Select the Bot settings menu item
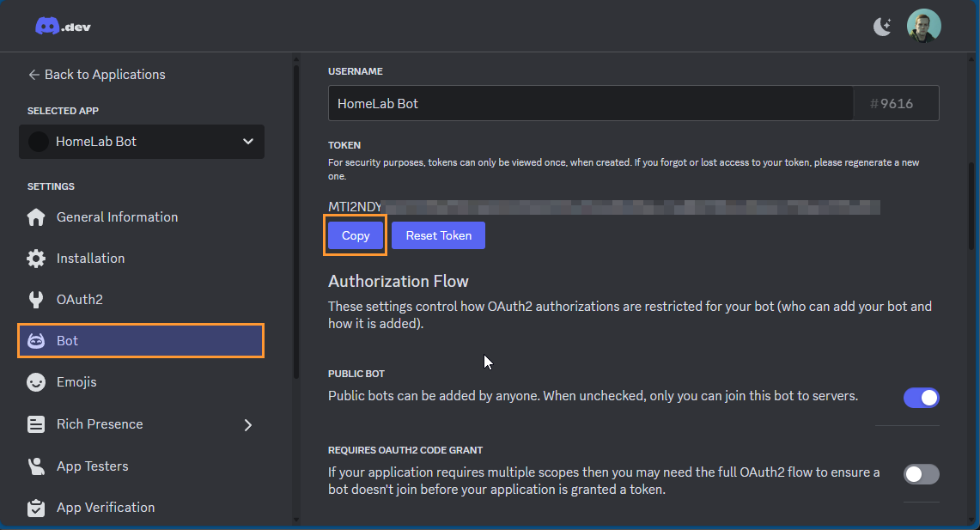 click(141, 341)
